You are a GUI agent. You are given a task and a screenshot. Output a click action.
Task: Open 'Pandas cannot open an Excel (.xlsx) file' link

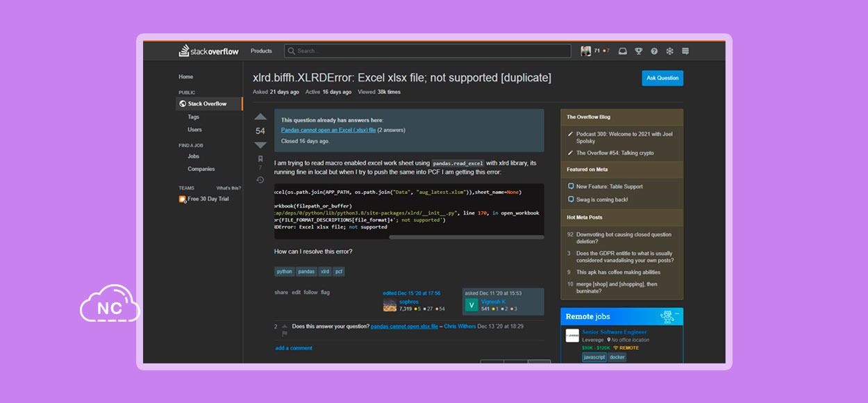click(328, 130)
